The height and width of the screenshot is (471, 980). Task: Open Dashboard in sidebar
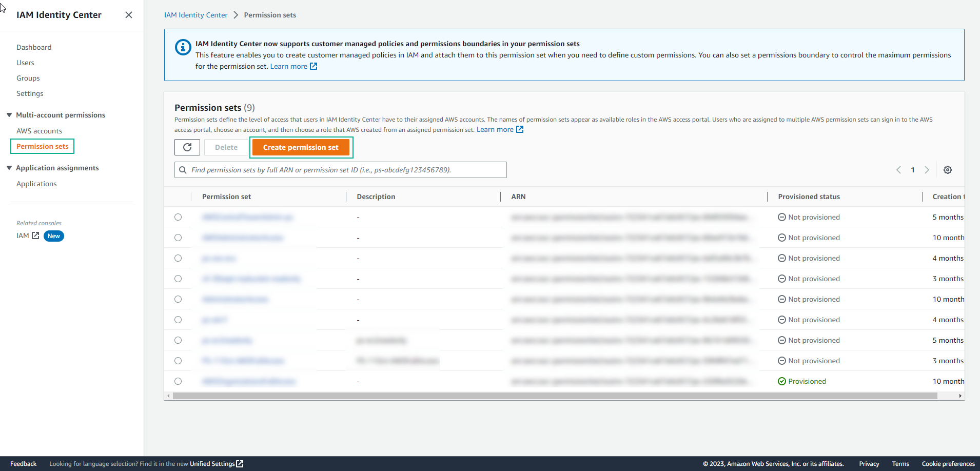(34, 47)
